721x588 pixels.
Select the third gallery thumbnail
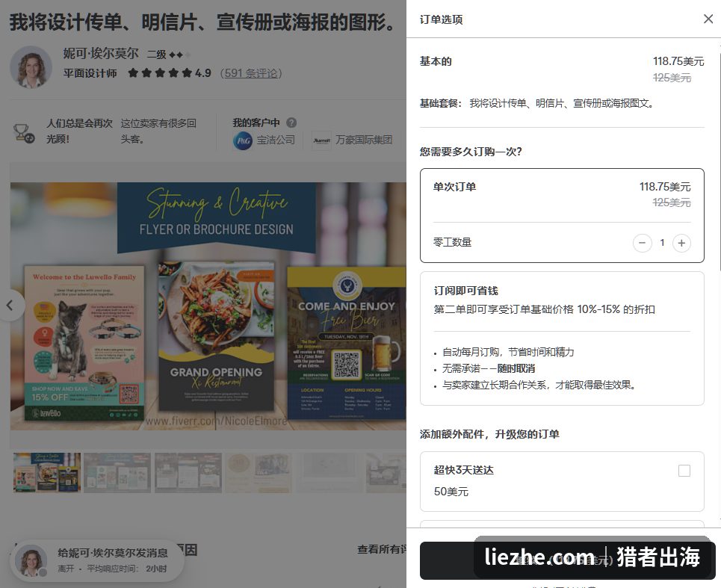[x=188, y=473]
